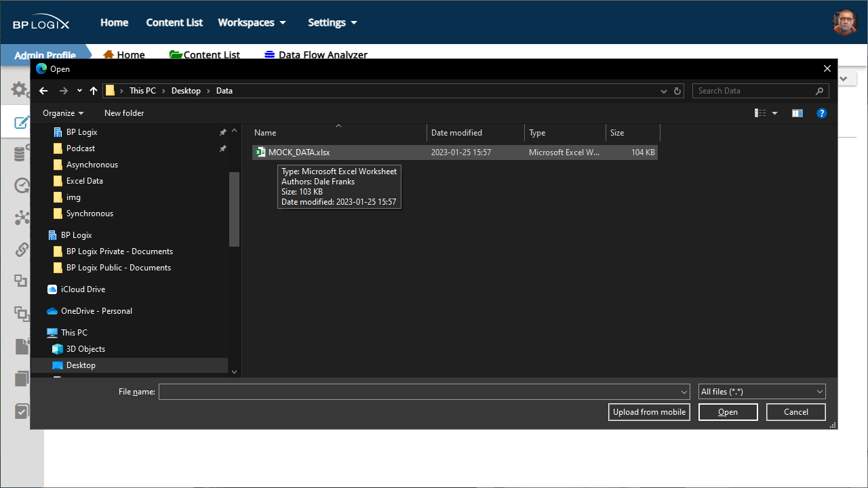The width and height of the screenshot is (868, 488).
Task: Click the BP Logix logo
Action: coord(41,22)
